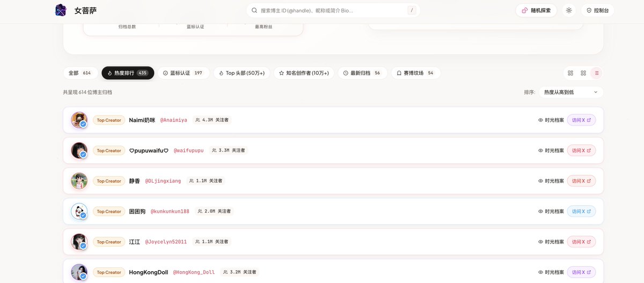Viewport: 644px width, 283px height.
Task: Click the name 静香
Action: 135,181
